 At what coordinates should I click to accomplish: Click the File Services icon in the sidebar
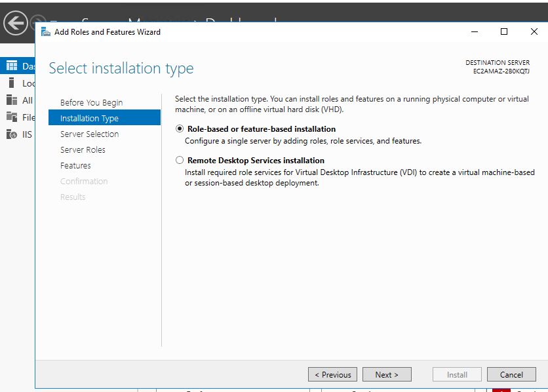pos(11,117)
